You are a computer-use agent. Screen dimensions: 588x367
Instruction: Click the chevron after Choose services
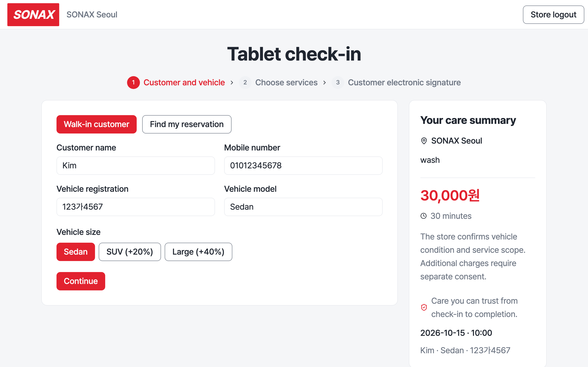click(x=324, y=83)
